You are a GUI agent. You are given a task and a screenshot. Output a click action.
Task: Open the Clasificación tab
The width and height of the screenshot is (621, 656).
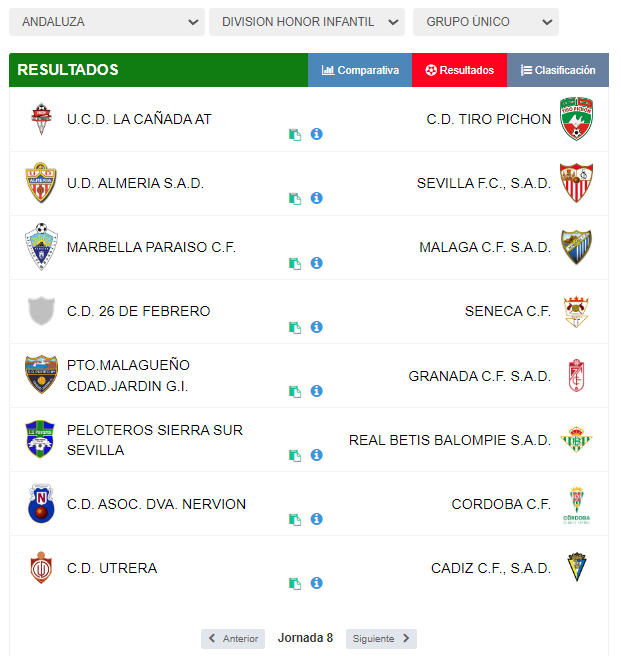pyautogui.click(x=558, y=70)
